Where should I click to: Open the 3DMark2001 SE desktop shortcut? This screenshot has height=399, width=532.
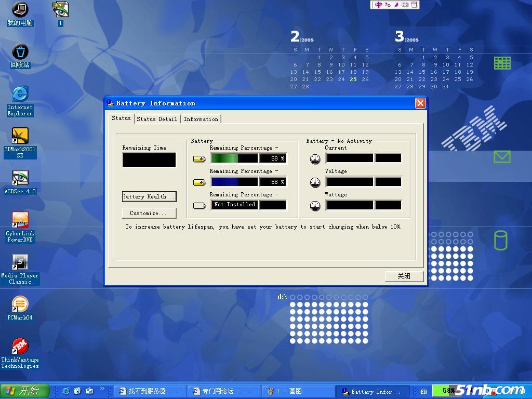(20, 137)
